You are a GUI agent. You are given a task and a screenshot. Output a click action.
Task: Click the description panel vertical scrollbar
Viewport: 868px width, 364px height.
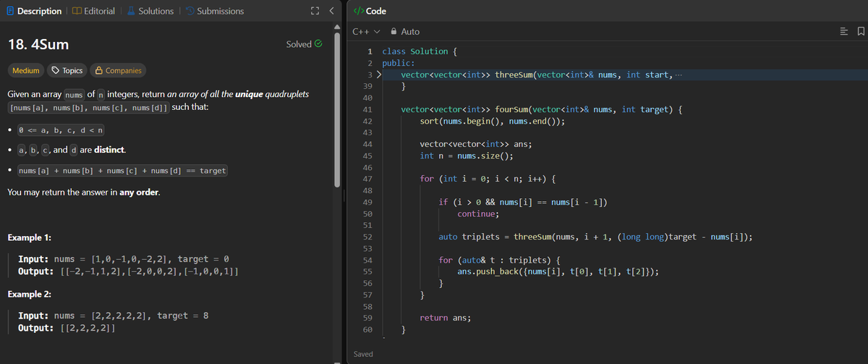pyautogui.click(x=336, y=109)
